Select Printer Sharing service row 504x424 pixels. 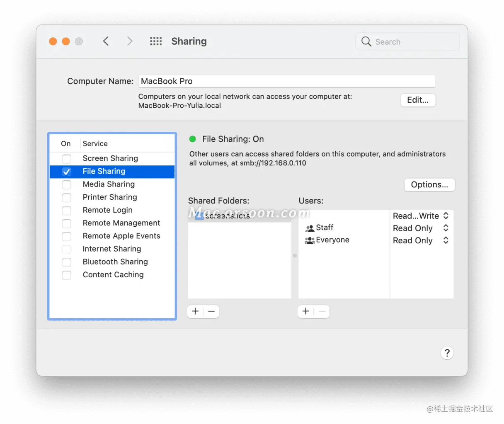click(x=112, y=197)
